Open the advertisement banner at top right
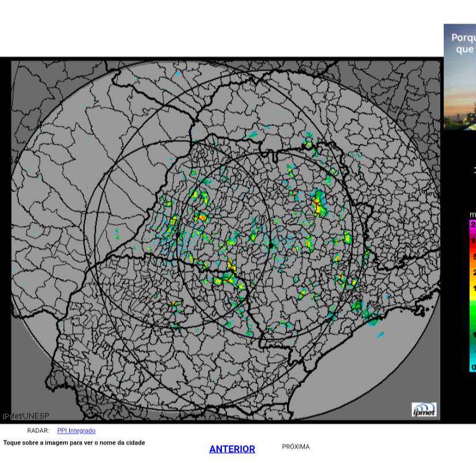 click(459, 76)
